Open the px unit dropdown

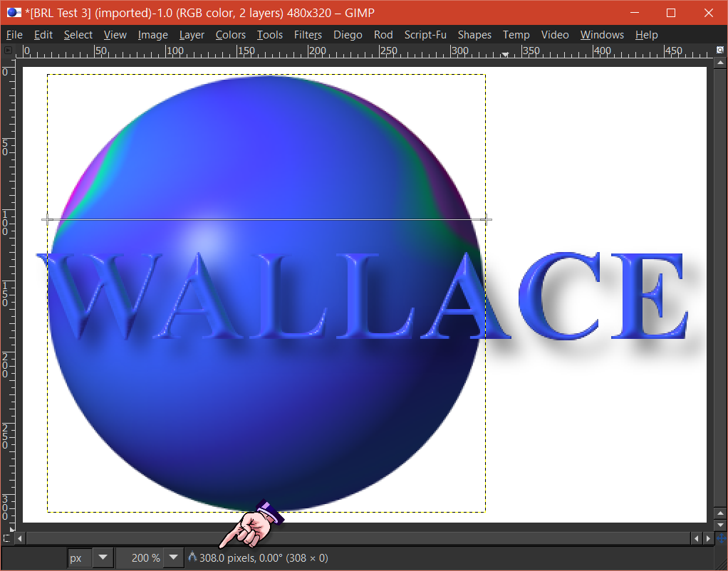[90, 557]
